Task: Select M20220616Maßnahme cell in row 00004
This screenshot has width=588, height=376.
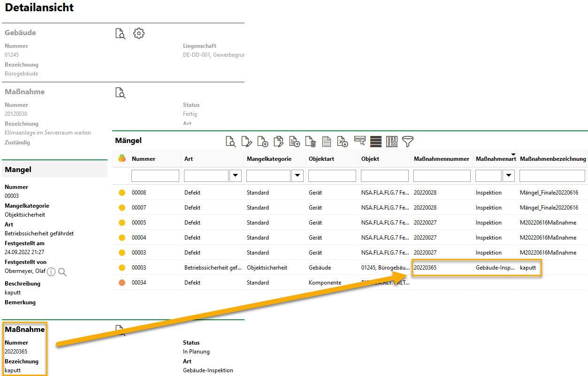Action: [x=548, y=238]
